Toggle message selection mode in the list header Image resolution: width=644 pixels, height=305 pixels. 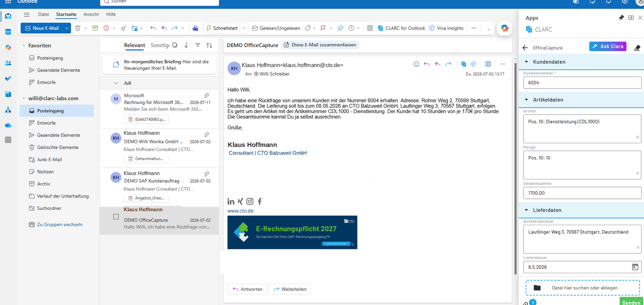(x=175, y=45)
